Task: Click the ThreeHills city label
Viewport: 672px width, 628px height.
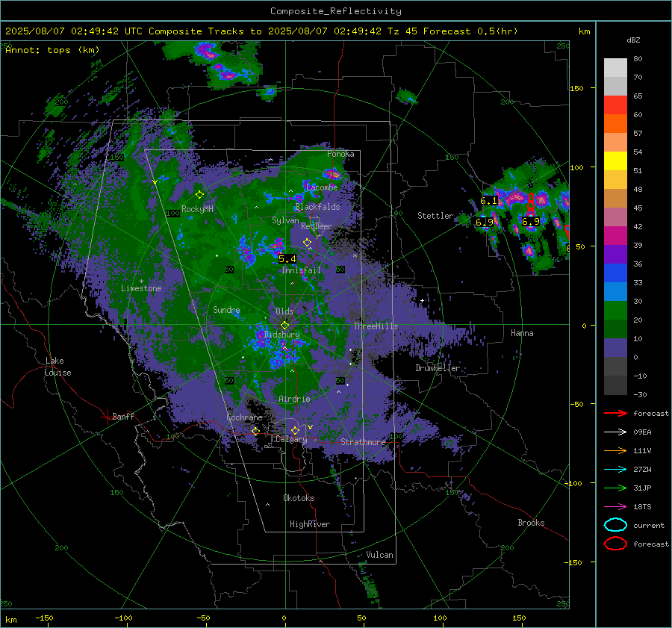Action: pos(376,326)
